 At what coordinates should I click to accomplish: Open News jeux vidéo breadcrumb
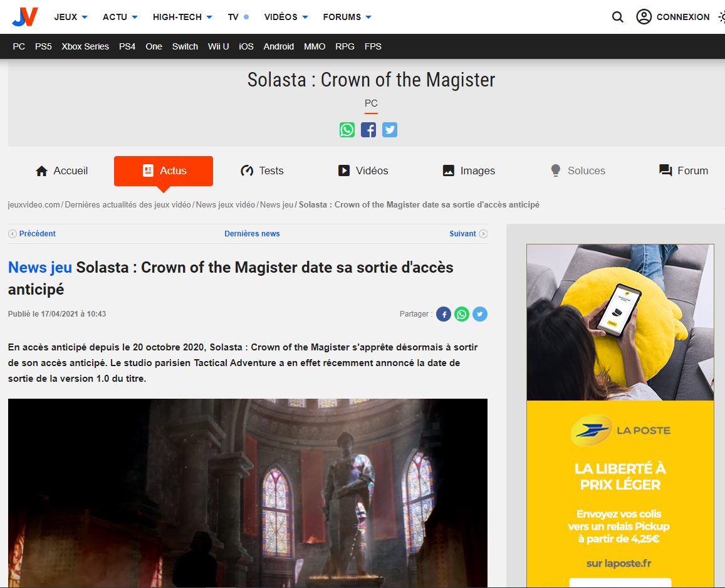coord(225,204)
